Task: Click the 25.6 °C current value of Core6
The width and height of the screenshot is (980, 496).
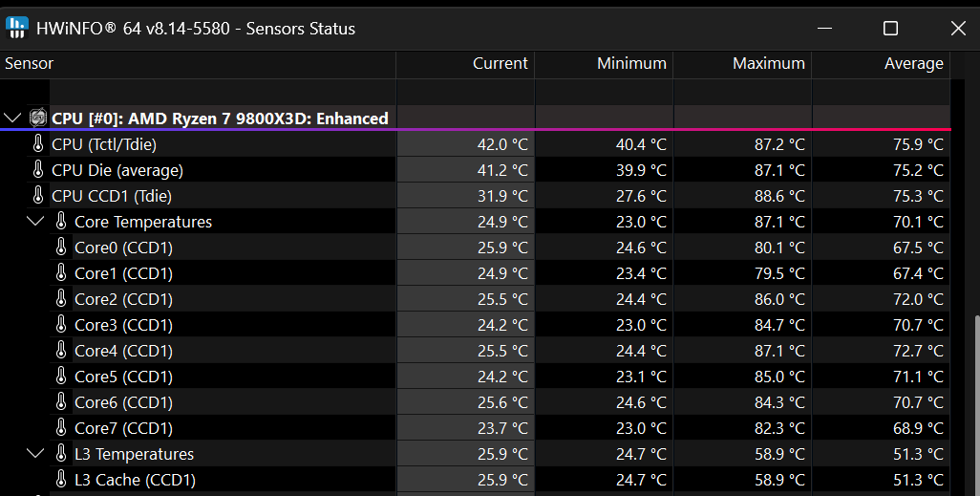Action: click(503, 402)
